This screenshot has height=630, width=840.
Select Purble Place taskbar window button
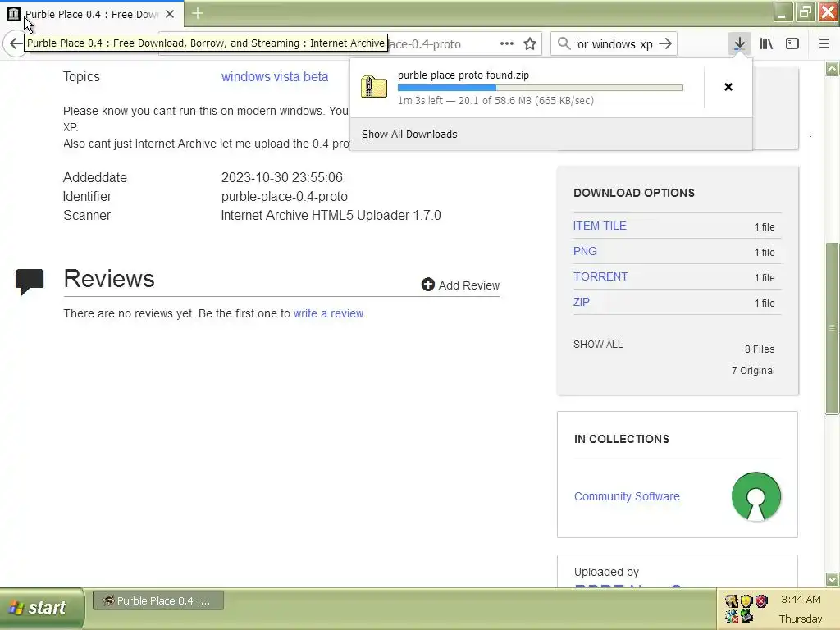click(x=158, y=600)
